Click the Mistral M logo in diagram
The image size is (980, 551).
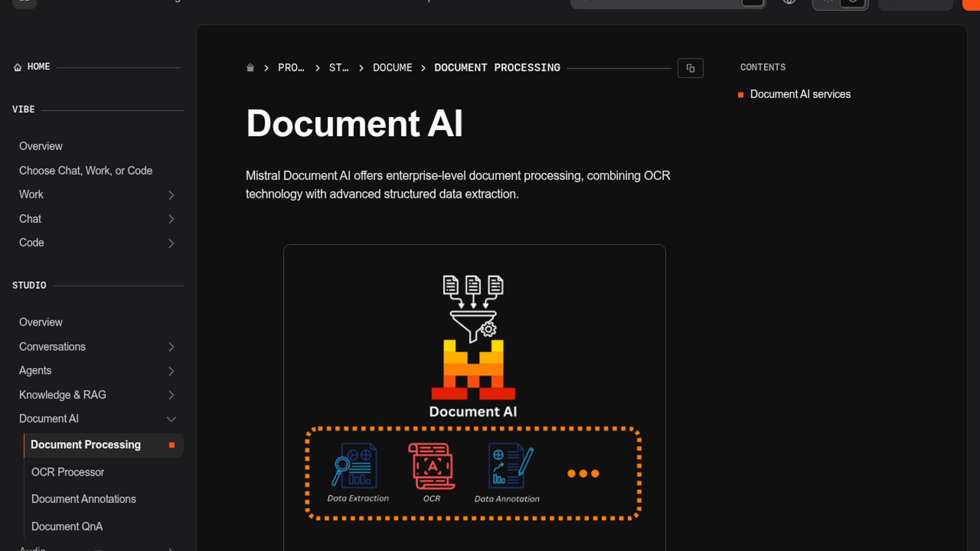click(x=473, y=370)
